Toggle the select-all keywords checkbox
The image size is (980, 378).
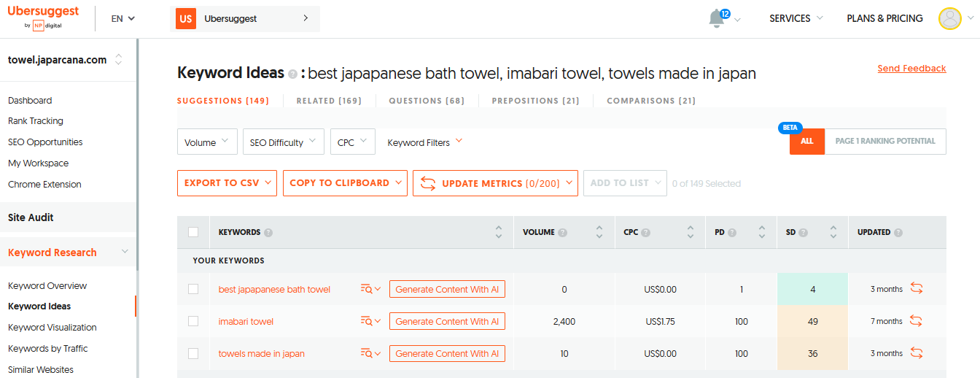tap(193, 232)
